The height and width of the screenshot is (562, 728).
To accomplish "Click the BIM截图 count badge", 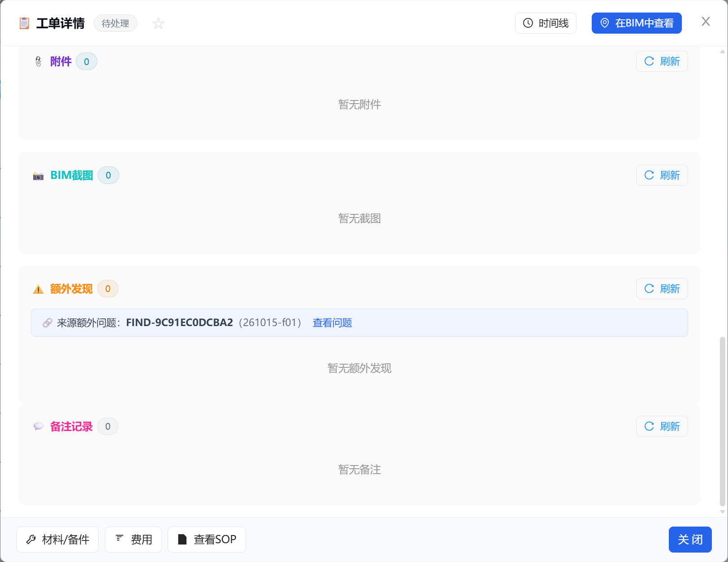I will [108, 175].
